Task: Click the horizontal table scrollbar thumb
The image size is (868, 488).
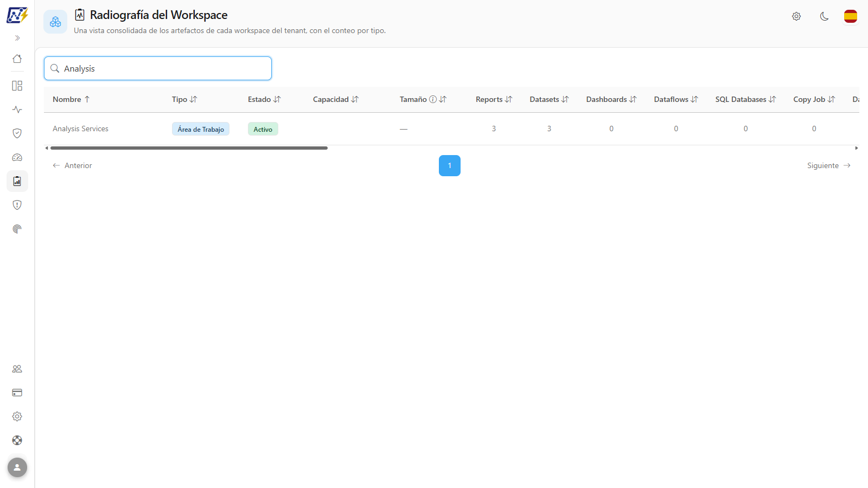Action: coord(189,148)
